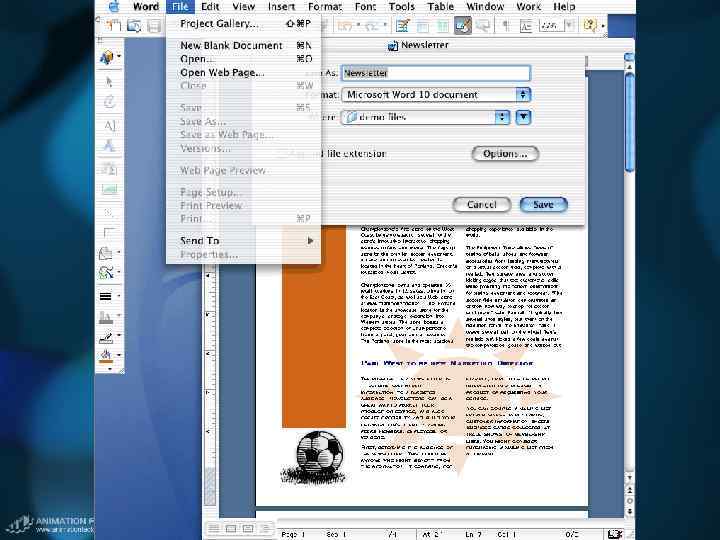This screenshot has height=540, width=720.
Task: Click the Undo toolbar icon
Action: (x=344, y=26)
